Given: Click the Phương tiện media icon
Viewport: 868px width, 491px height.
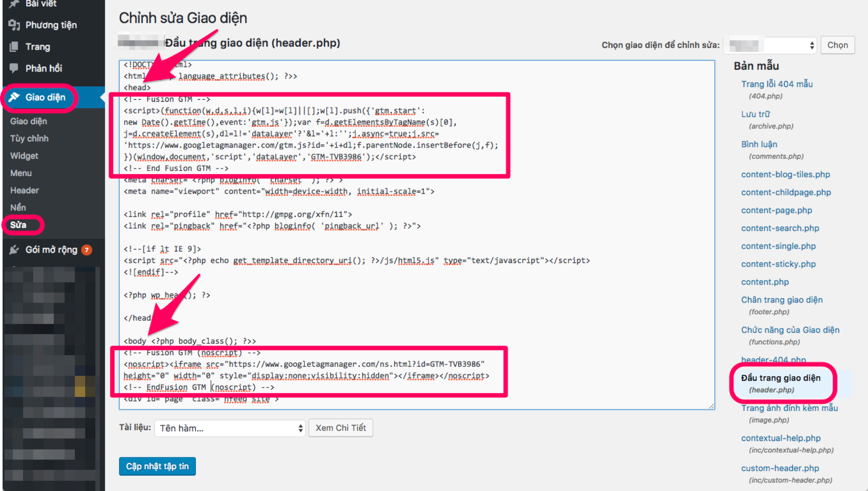Looking at the screenshot, I should click(14, 25).
